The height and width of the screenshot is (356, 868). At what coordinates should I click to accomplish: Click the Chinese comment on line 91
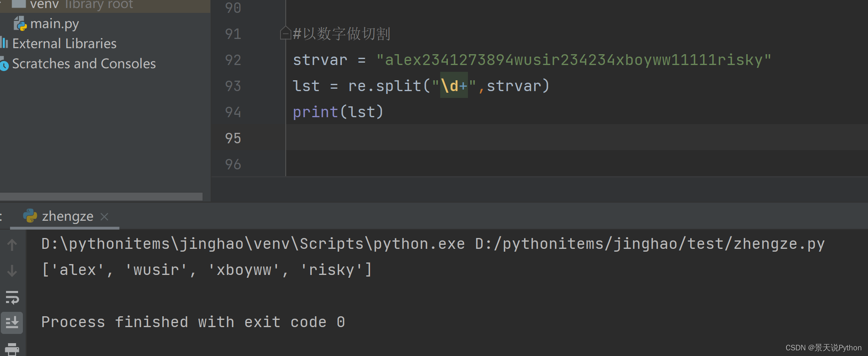pyautogui.click(x=342, y=34)
